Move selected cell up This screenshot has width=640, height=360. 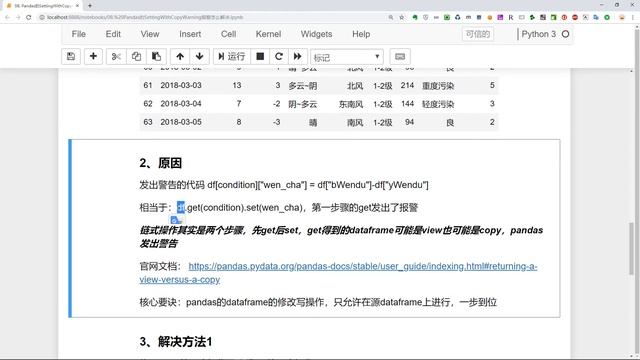click(x=180, y=56)
